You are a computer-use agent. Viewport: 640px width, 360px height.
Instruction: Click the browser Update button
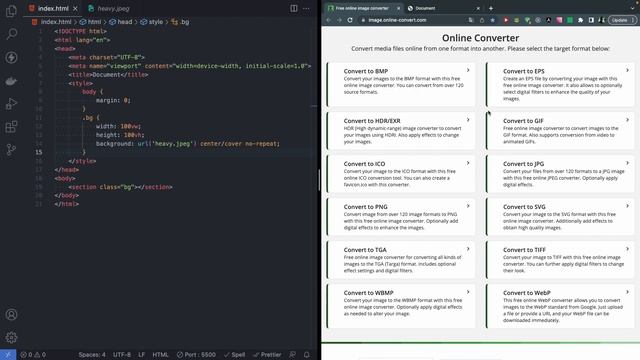pos(622,20)
